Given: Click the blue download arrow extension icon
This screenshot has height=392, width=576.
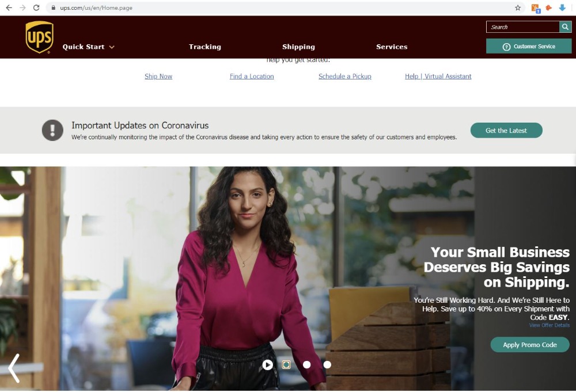Looking at the screenshot, I should [562, 7].
